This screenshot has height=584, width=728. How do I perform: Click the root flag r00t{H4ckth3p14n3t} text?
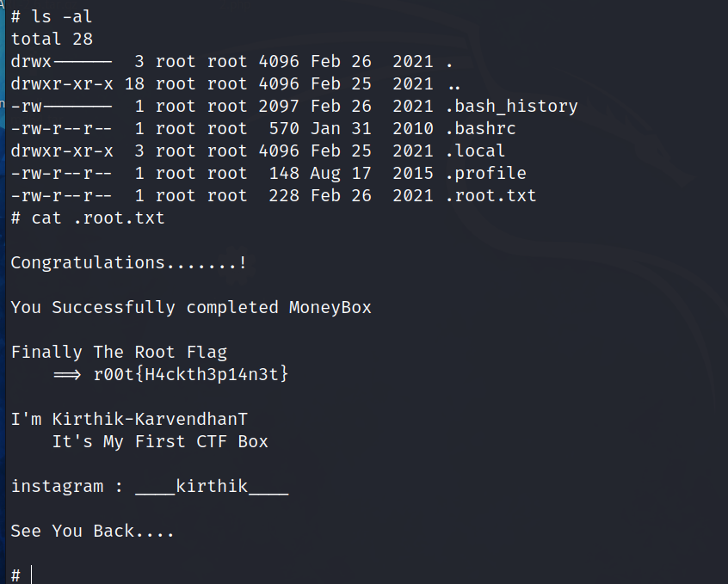[191, 375]
